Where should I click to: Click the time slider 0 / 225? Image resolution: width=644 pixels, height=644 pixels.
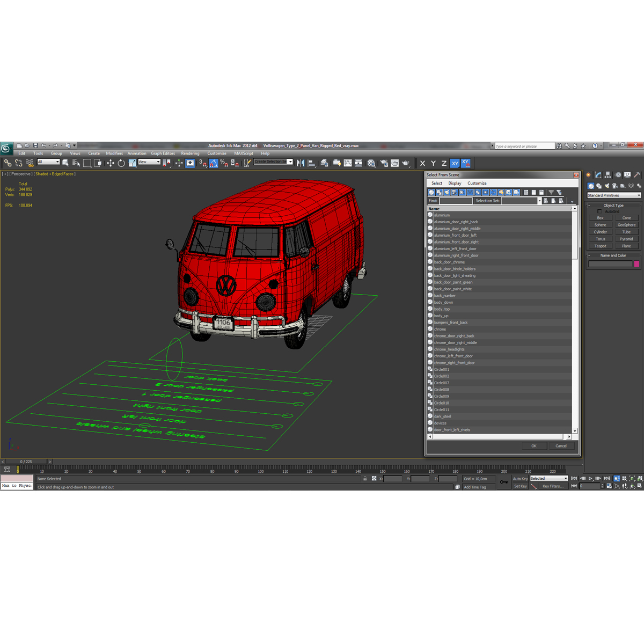(26, 462)
